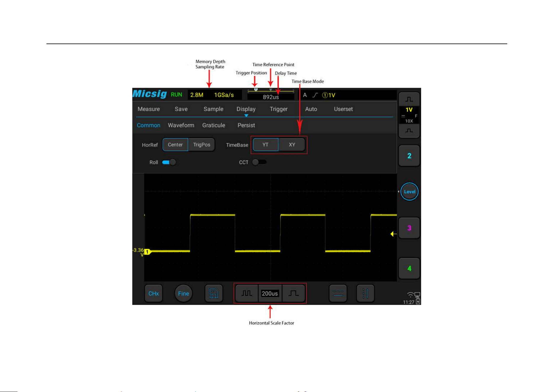The width and height of the screenshot is (554, 392).
Task: Open horizontal cursor lines icon
Action: [x=338, y=293]
